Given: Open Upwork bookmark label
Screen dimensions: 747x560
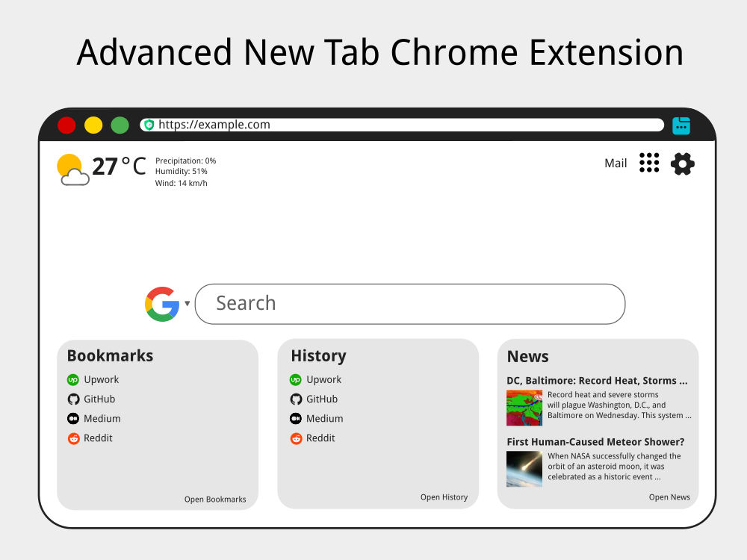Looking at the screenshot, I should [x=102, y=379].
